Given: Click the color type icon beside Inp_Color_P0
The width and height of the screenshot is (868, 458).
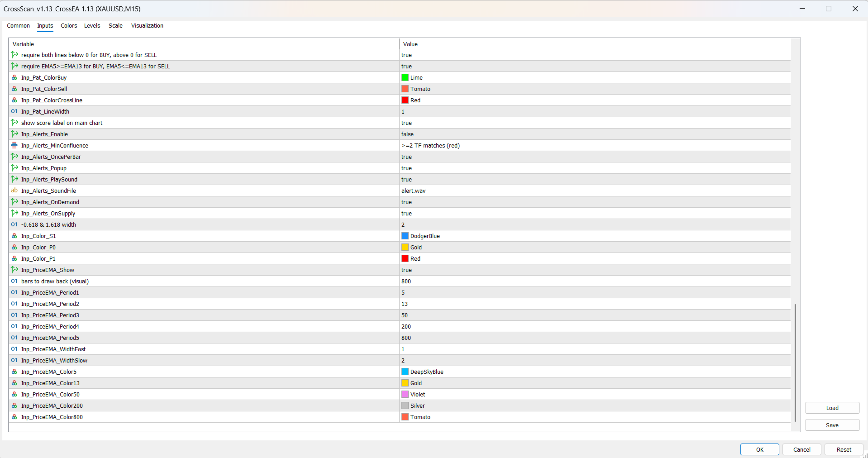Looking at the screenshot, I should pyautogui.click(x=14, y=247).
